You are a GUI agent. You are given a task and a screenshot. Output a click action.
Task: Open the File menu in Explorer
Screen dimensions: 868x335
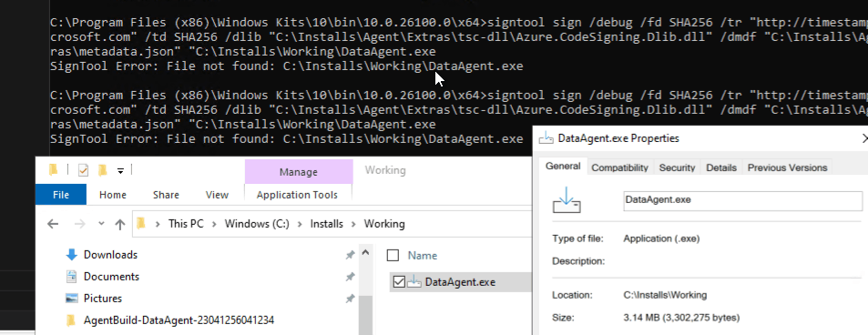pyautogui.click(x=61, y=195)
